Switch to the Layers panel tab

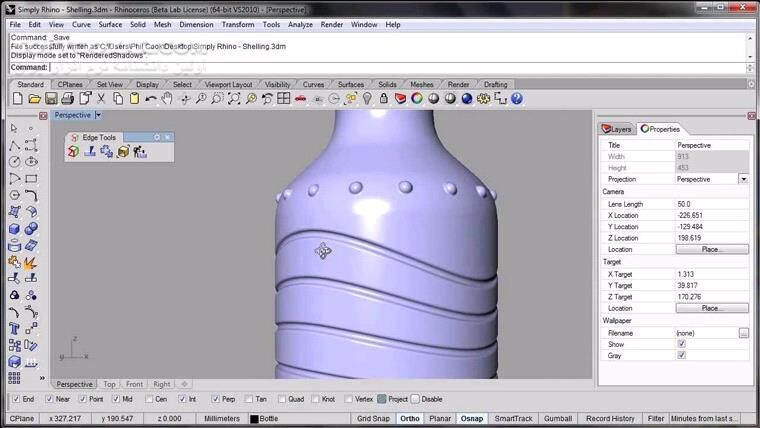tap(616, 129)
